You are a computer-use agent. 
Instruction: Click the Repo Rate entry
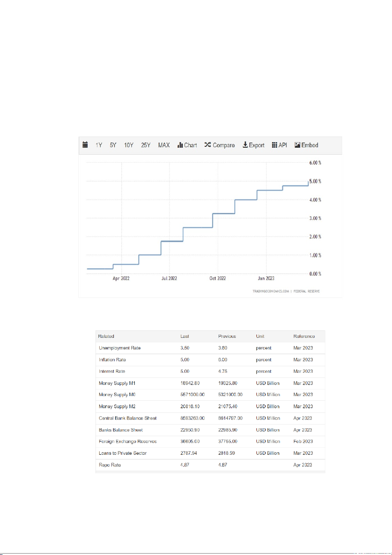(x=110, y=465)
